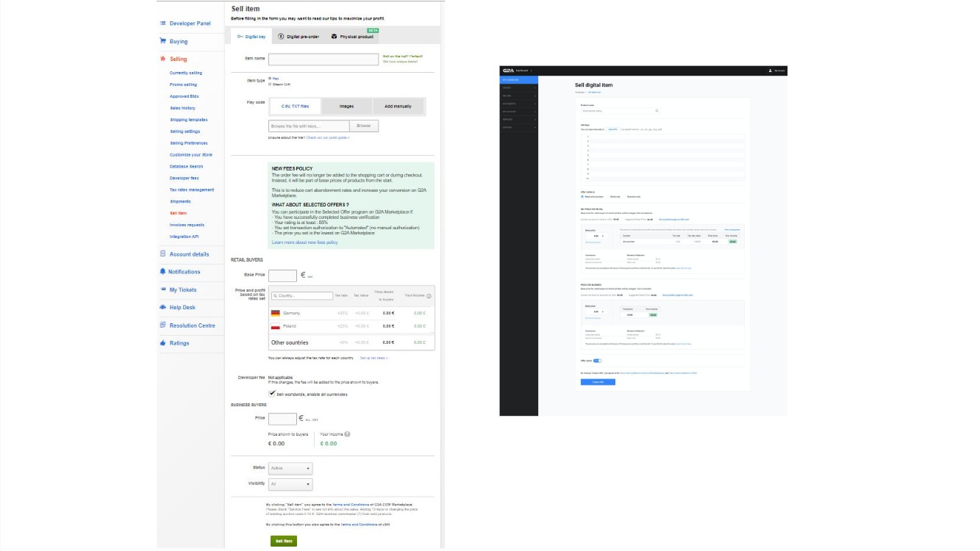Screen dimensions: 980x551
Task: Click the Help Desk icon
Action: 162,307
